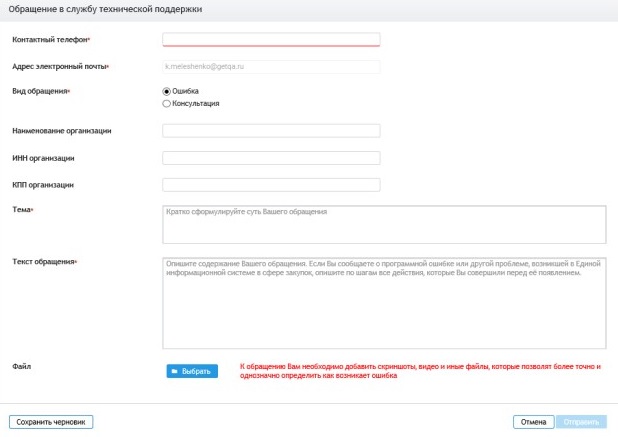Click the red screenshot attachment warning text
This screenshot has width=618, height=437.
pos(420,371)
